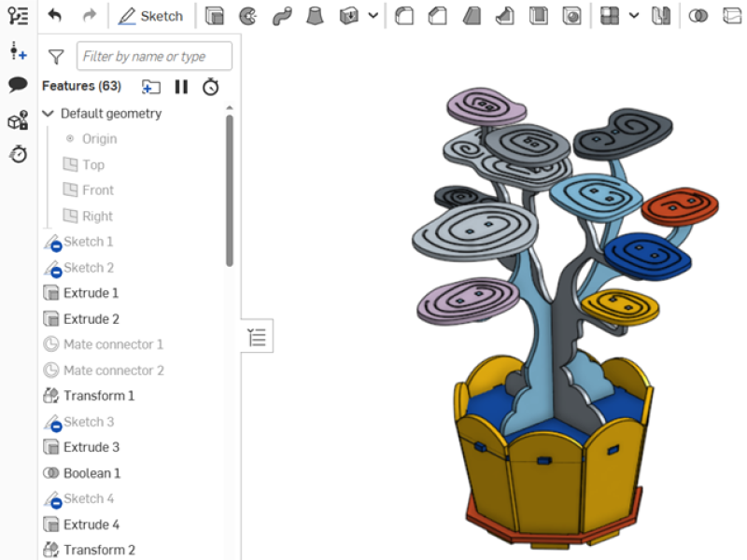Click the Boolean tool icon in toolbar
This screenshot has height=560, width=747.
(x=698, y=16)
